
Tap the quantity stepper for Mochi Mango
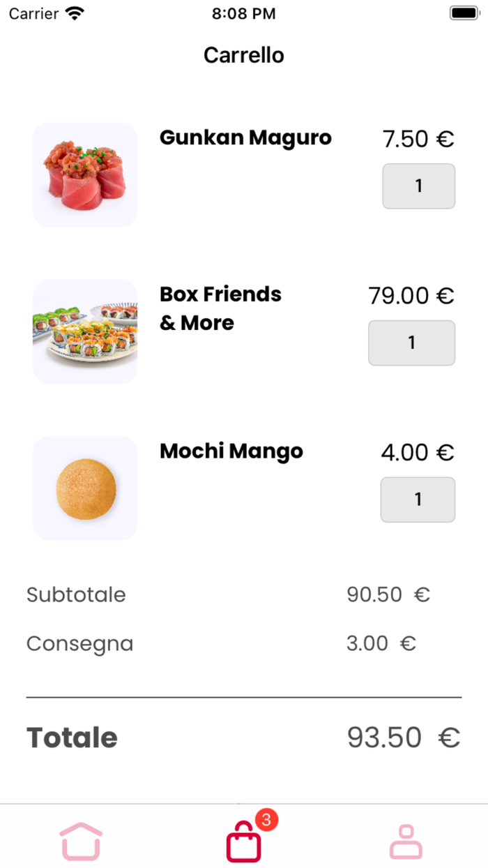tap(418, 500)
